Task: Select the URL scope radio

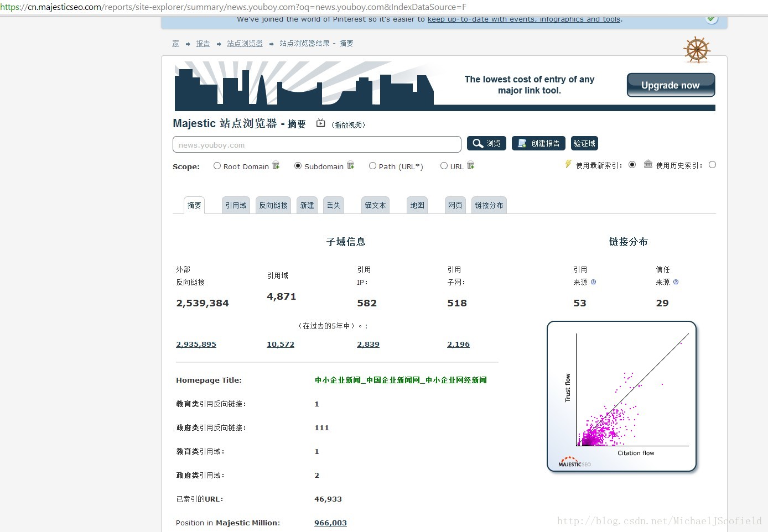Action: [x=444, y=166]
